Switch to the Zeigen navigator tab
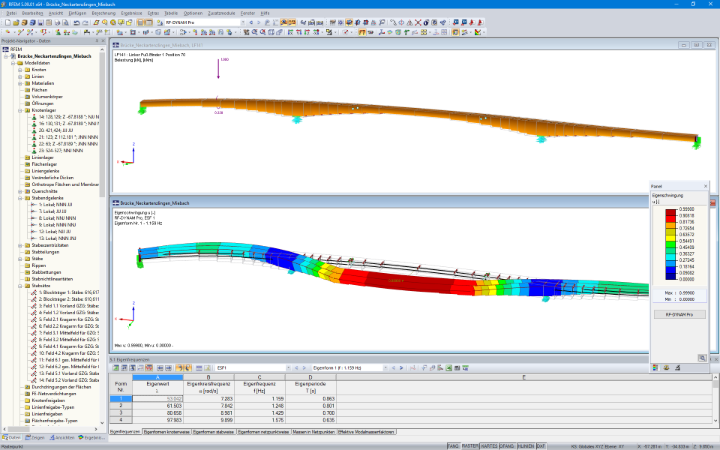The height and width of the screenshot is (450, 720). tap(35, 438)
